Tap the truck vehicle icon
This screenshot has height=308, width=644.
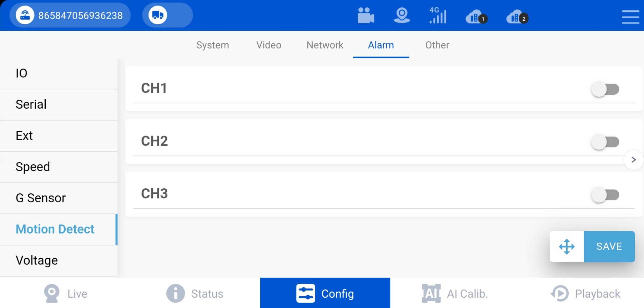[158, 15]
